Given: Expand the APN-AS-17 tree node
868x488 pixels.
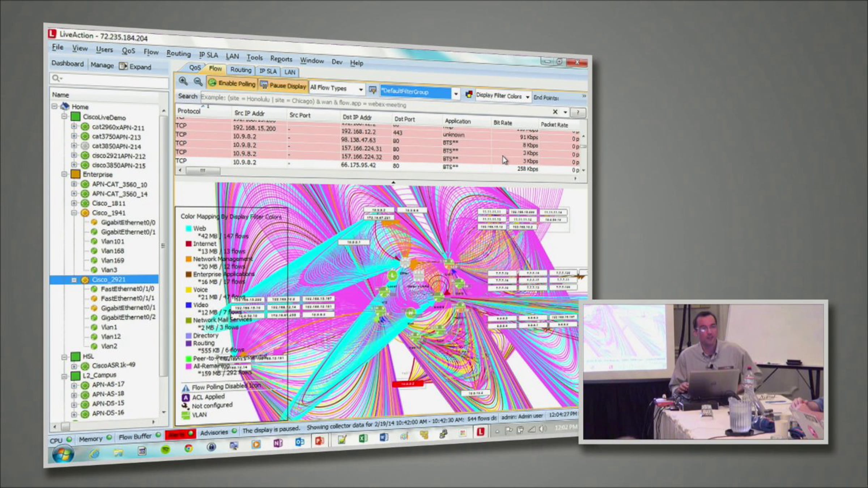Looking at the screenshot, I should tap(74, 385).
